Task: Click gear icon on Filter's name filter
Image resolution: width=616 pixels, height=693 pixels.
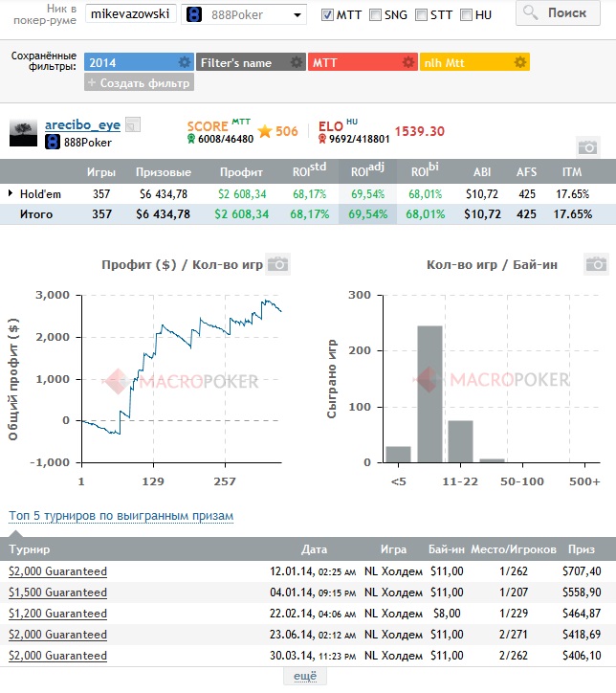Action: 297,62
